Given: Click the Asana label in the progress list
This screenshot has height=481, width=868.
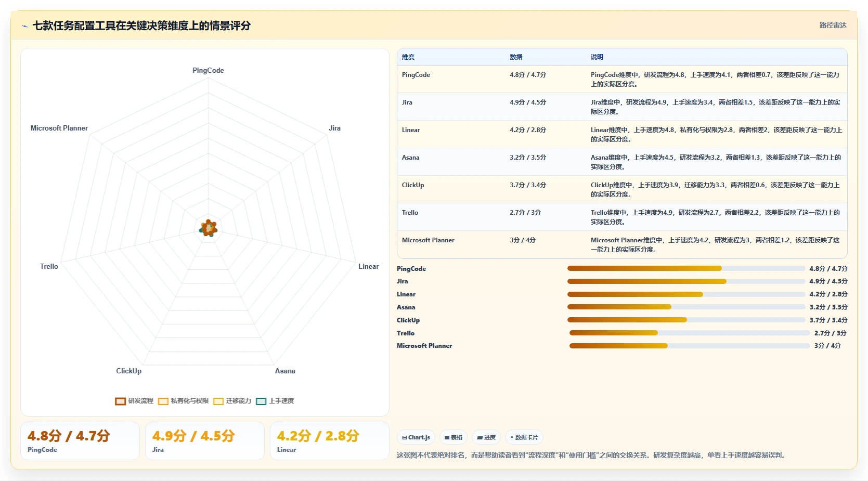Looking at the screenshot, I should click(406, 307).
